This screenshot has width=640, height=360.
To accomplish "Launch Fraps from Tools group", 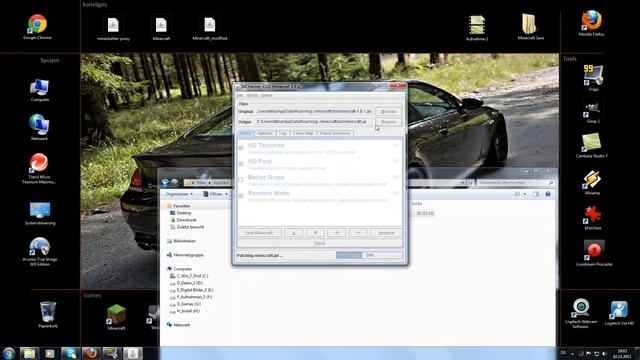I will tap(593, 78).
